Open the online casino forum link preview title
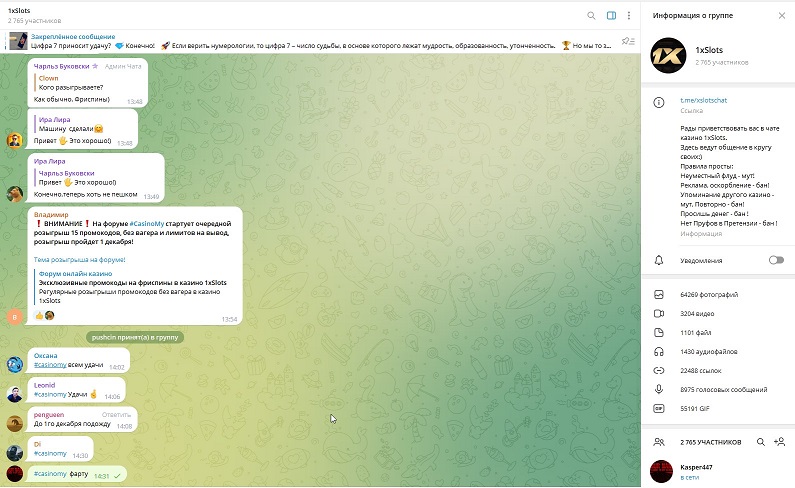Image resolution: width=795 pixels, height=488 pixels. click(x=76, y=274)
